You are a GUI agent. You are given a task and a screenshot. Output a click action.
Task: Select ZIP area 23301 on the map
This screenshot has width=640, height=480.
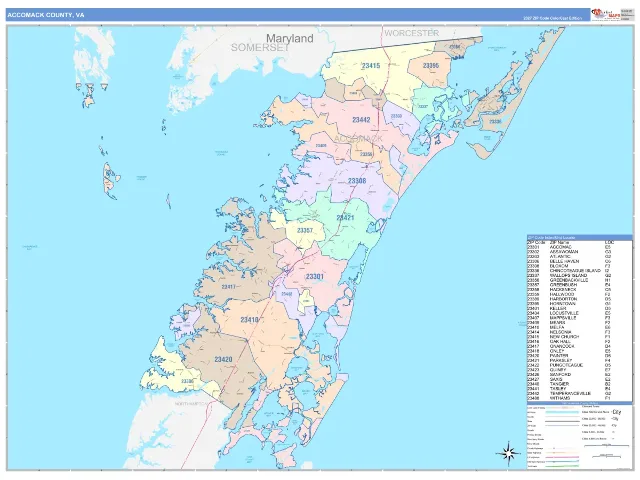click(315, 277)
